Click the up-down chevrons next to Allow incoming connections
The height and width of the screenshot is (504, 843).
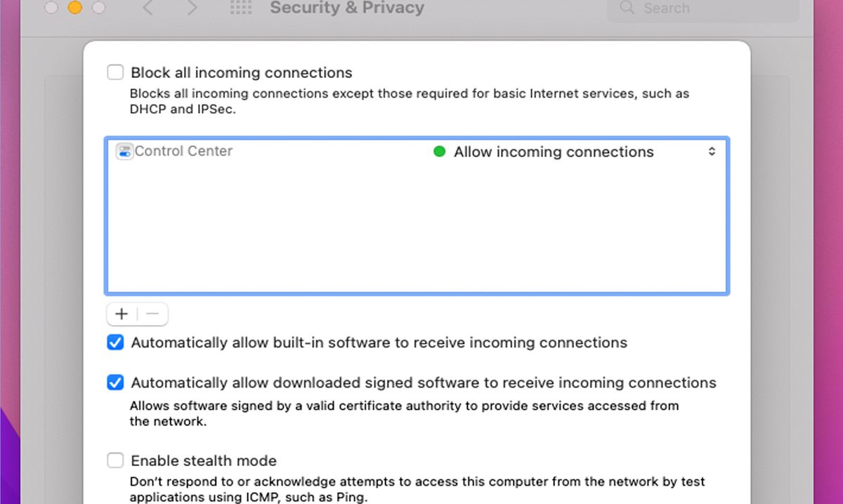click(x=712, y=152)
